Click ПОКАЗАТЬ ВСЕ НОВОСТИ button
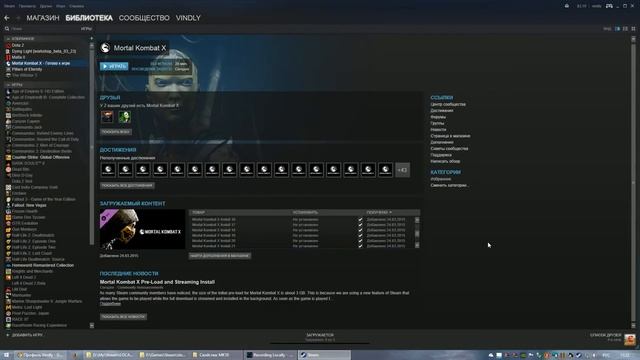The image size is (640, 360). (x=123, y=317)
